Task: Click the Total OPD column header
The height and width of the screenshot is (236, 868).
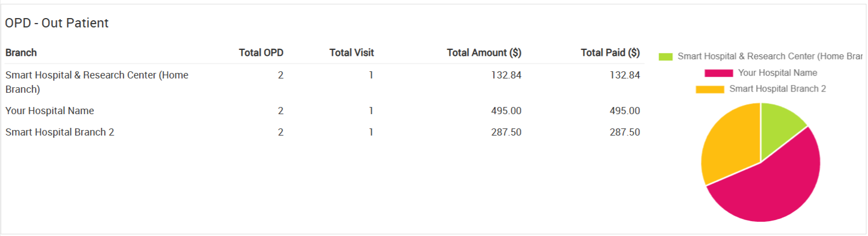Action: tap(261, 53)
